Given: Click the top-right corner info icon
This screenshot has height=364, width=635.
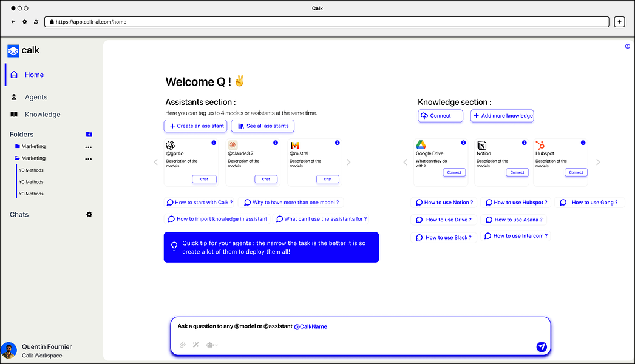Looking at the screenshot, I should pos(628,46).
